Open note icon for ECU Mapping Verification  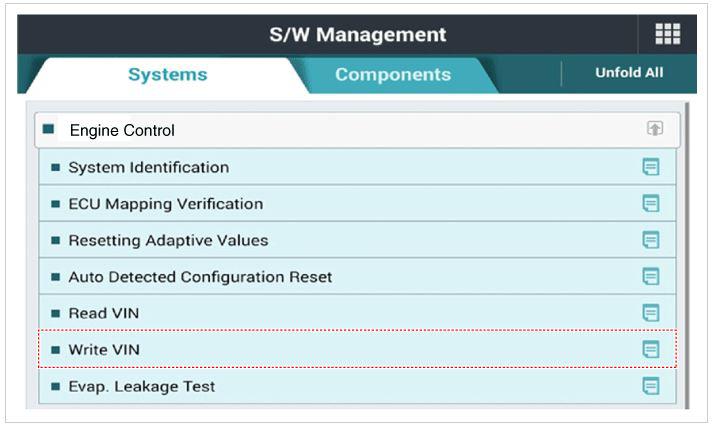click(x=651, y=204)
